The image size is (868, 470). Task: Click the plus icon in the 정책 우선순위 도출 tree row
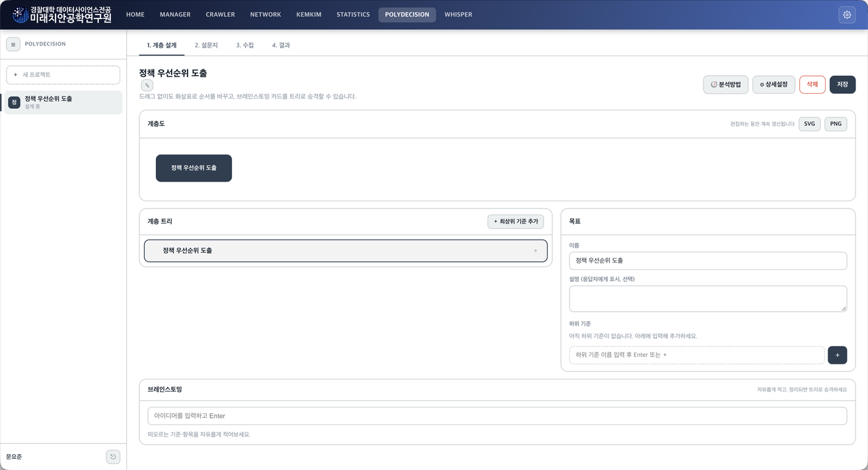coord(536,251)
